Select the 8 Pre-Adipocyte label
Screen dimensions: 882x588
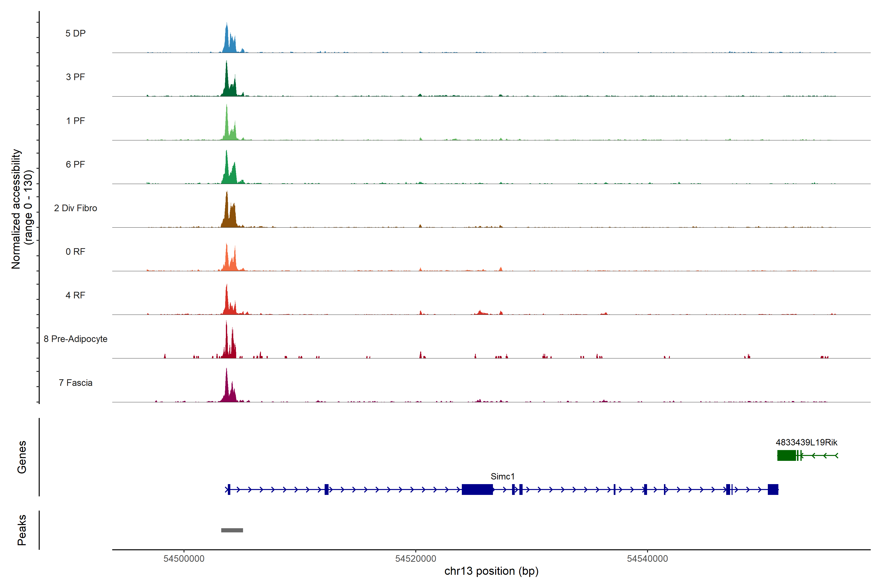pyautogui.click(x=75, y=339)
